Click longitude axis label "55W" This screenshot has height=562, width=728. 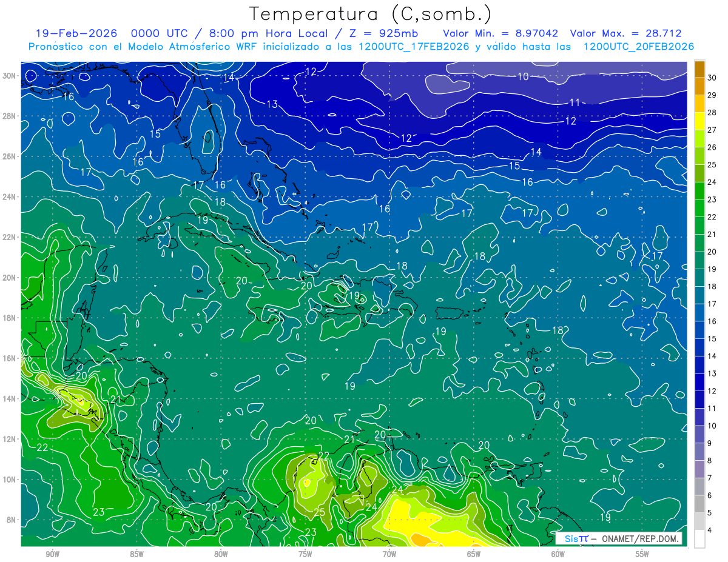pos(642,554)
